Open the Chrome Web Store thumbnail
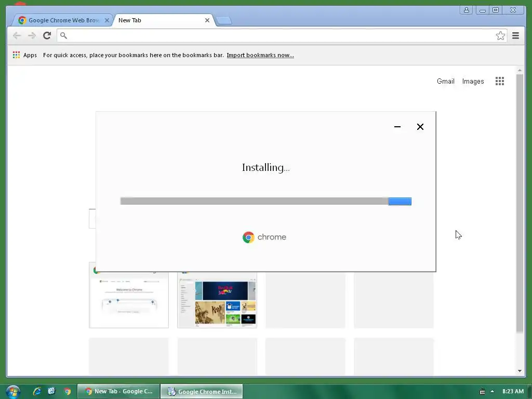 pyautogui.click(x=217, y=300)
